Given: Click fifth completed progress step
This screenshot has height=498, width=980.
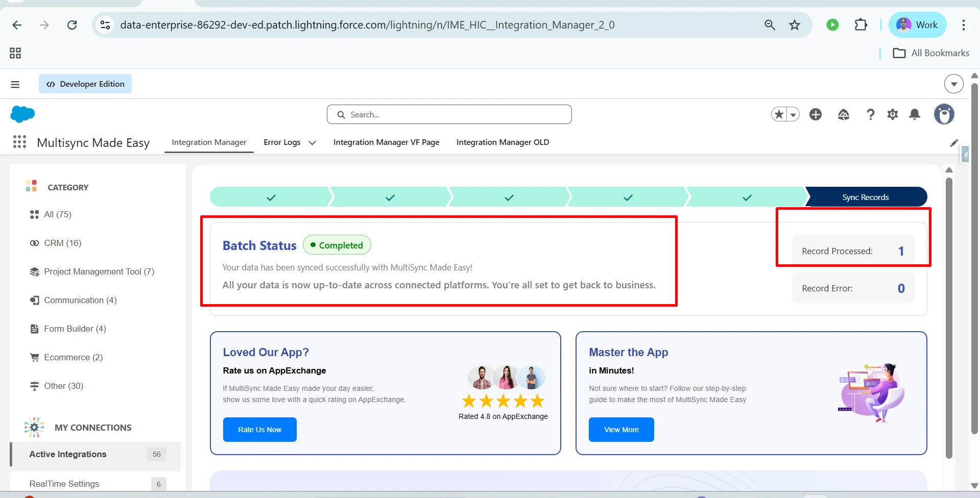Looking at the screenshot, I should [747, 197].
